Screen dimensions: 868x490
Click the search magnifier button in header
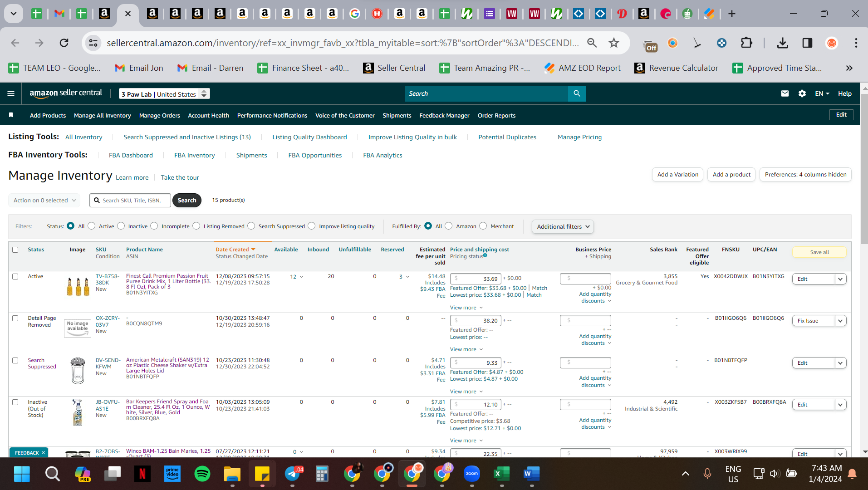coord(577,93)
